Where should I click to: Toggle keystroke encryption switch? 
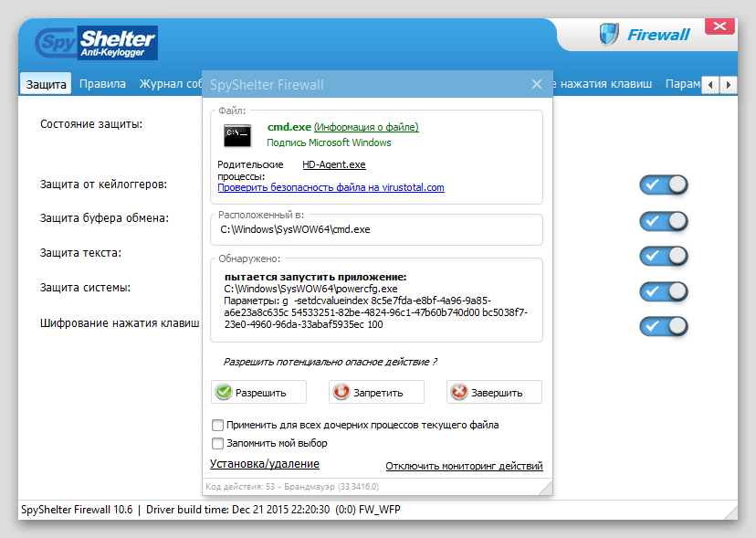[x=664, y=326]
